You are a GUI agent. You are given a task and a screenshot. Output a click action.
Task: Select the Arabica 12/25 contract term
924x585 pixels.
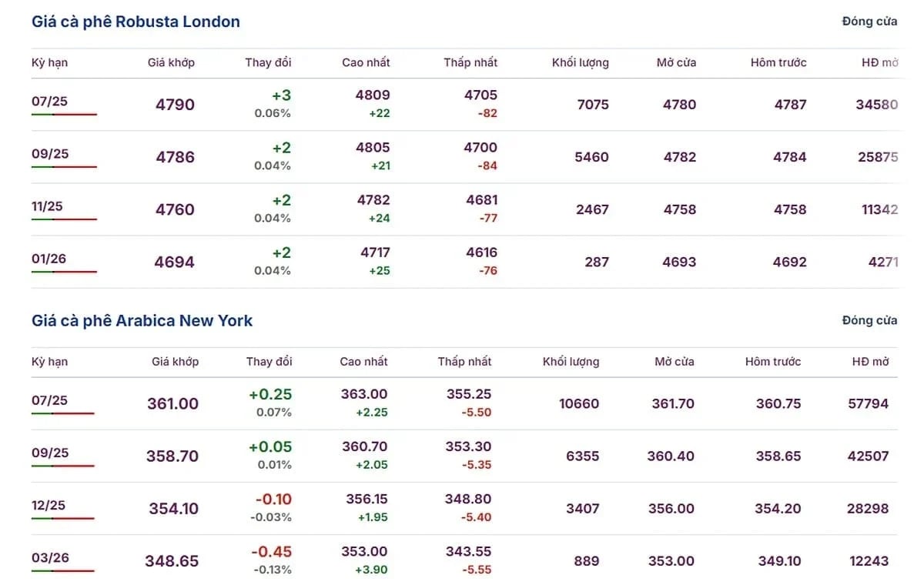click(x=50, y=504)
